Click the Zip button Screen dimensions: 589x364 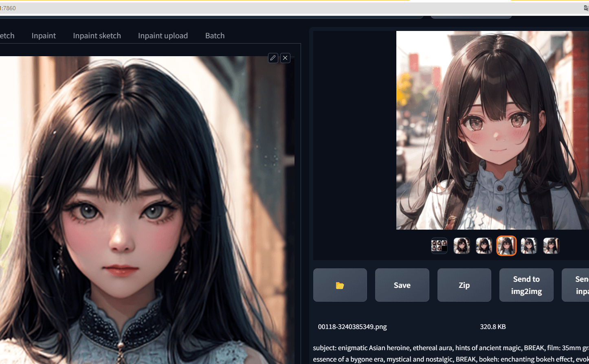click(464, 285)
